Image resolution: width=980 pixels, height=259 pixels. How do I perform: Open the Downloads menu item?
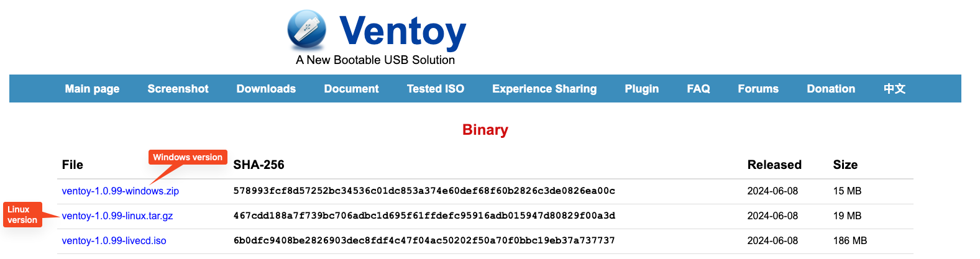266,89
